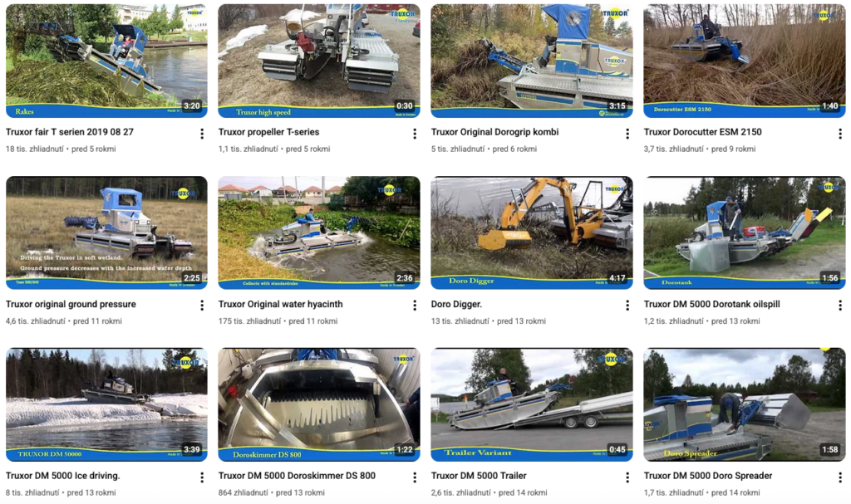Click more options for Truxor Original Dorogrip kombi

pyautogui.click(x=627, y=134)
